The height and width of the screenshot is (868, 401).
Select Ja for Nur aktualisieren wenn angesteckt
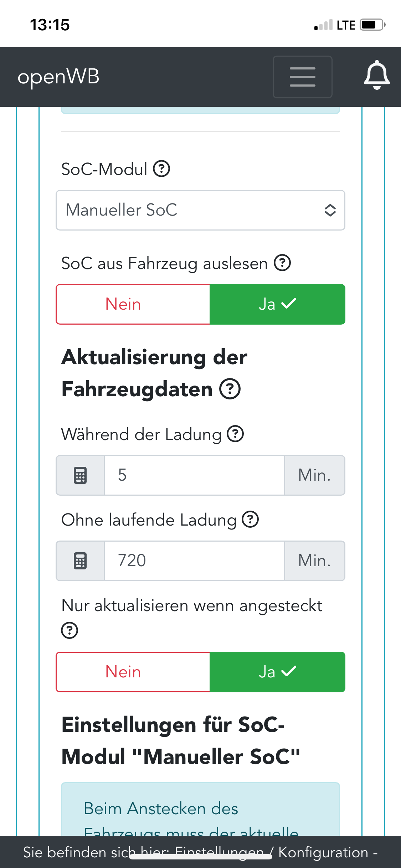click(277, 672)
